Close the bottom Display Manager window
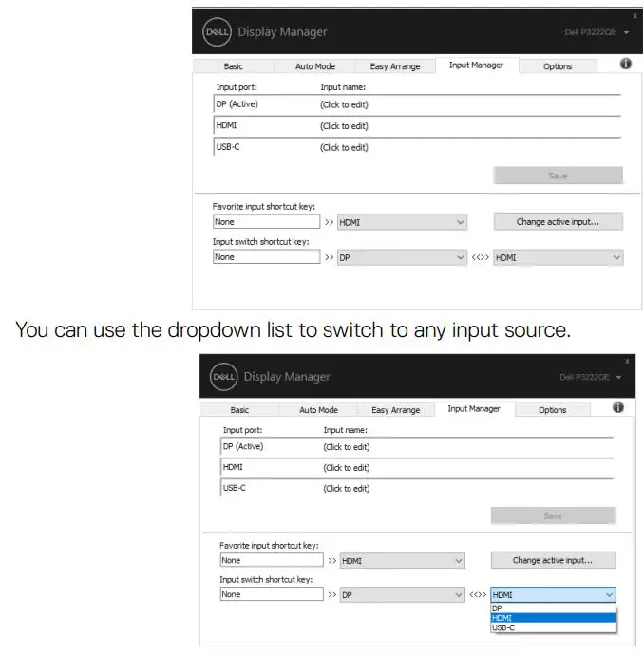This screenshot has height=655, width=644. [627, 361]
